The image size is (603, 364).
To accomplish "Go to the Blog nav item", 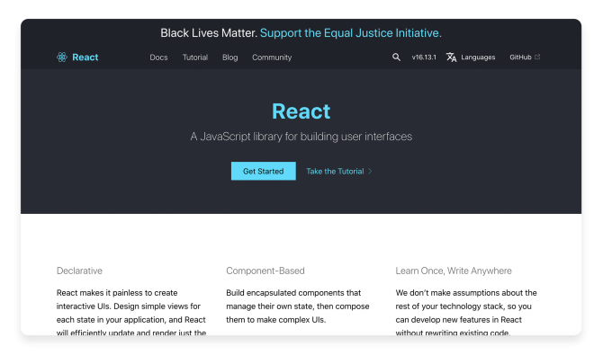I will 230,58.
